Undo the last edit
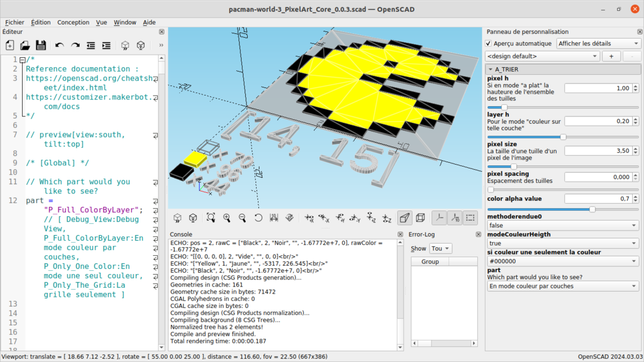644x362 pixels. [60, 45]
